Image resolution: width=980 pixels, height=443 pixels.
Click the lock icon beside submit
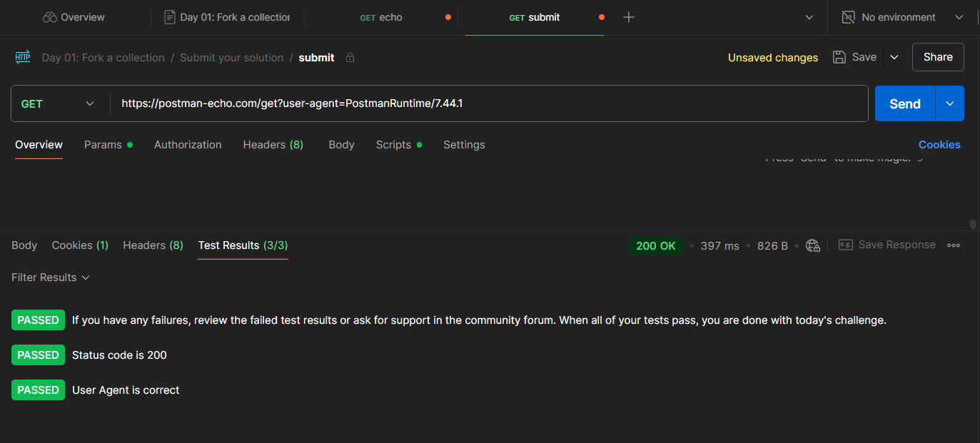[350, 58]
